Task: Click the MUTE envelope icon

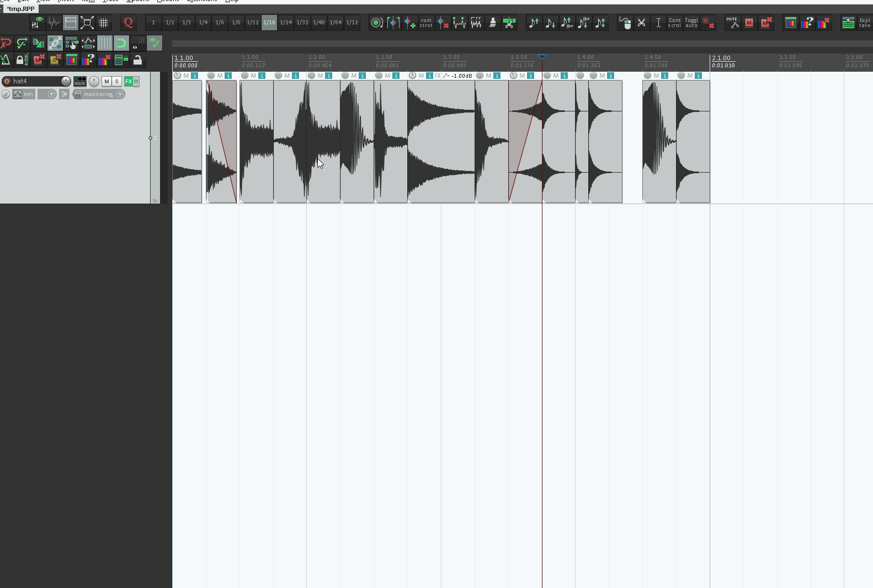Action: pyautogui.click(x=733, y=23)
